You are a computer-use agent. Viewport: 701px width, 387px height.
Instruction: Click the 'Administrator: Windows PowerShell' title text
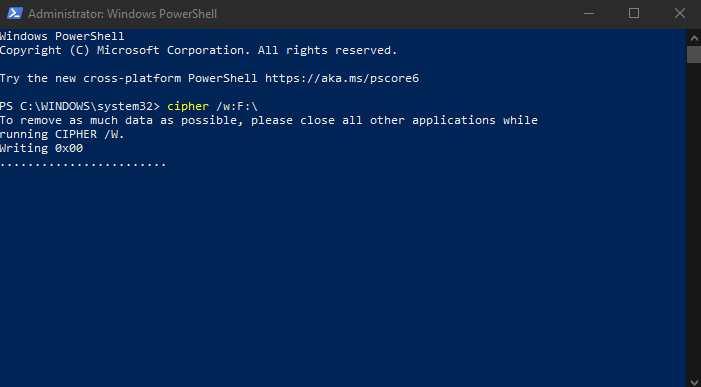point(122,14)
